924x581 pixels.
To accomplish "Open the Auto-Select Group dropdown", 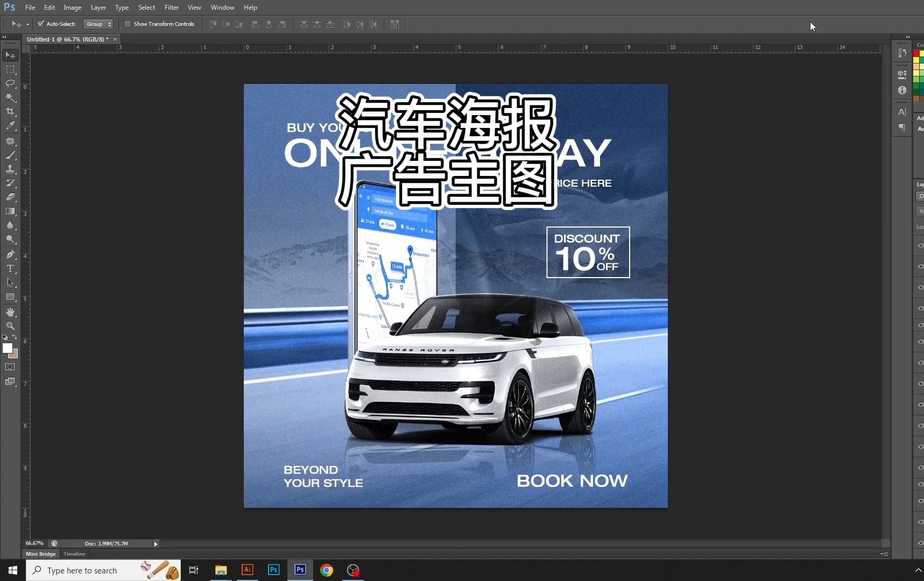I will tap(98, 24).
